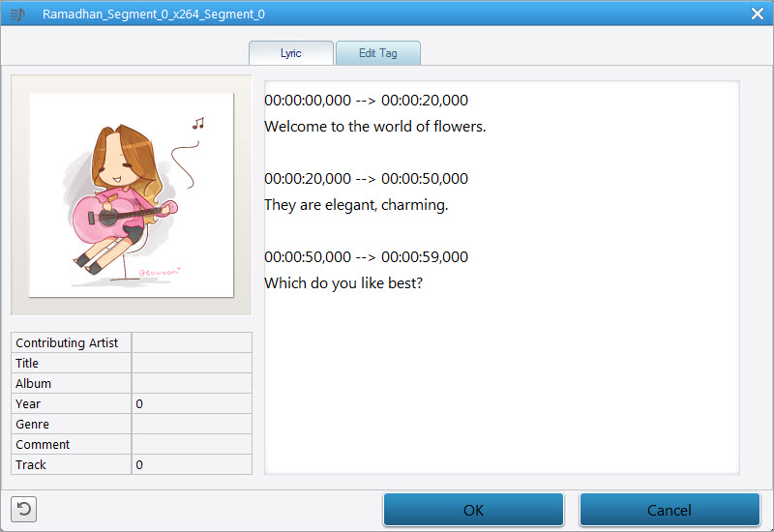Select the Album value cell
Screen dimensions: 774x532
191,383
